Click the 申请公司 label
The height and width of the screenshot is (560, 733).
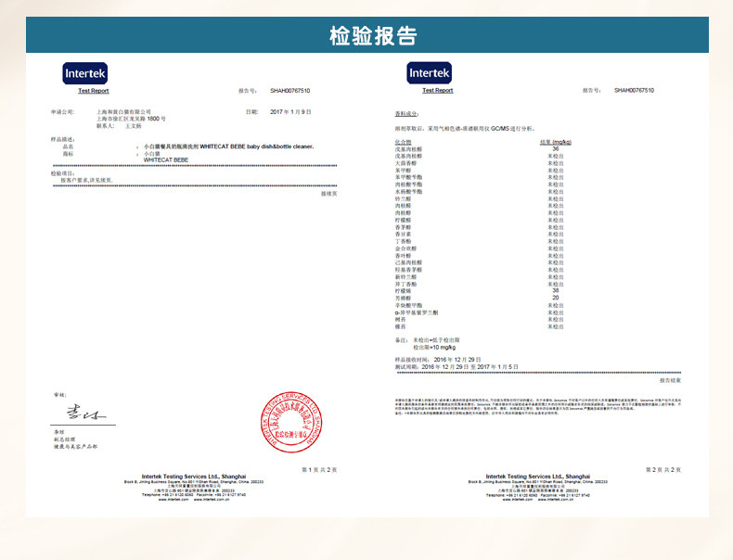click(62, 112)
